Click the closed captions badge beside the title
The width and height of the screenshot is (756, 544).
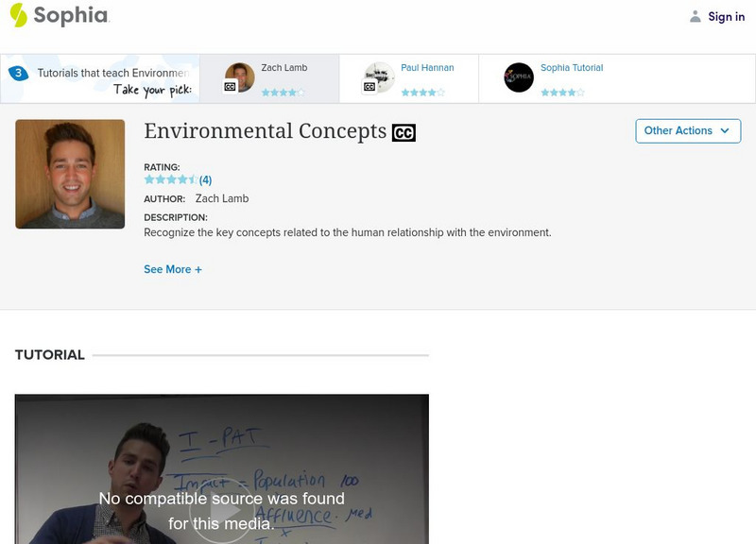coord(404,132)
